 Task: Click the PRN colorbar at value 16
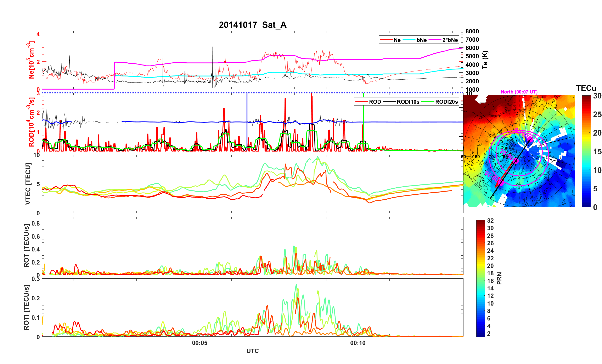click(480, 281)
